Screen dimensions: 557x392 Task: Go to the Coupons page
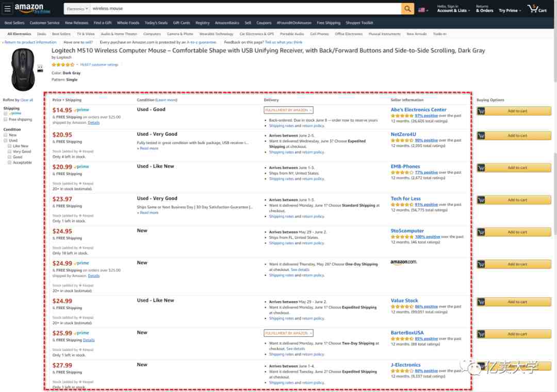coord(264,23)
